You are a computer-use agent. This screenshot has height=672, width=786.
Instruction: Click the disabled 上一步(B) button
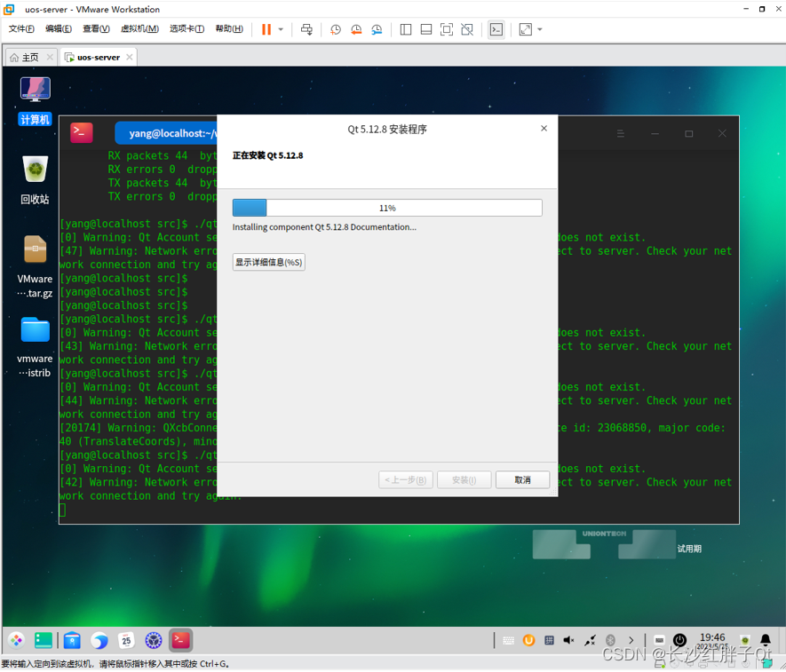(405, 480)
